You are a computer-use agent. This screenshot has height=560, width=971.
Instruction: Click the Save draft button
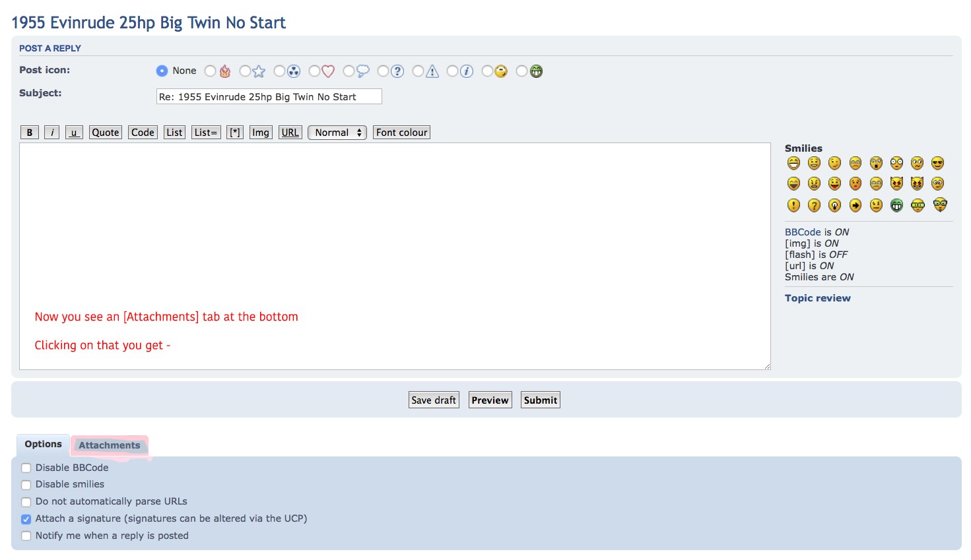pos(434,400)
